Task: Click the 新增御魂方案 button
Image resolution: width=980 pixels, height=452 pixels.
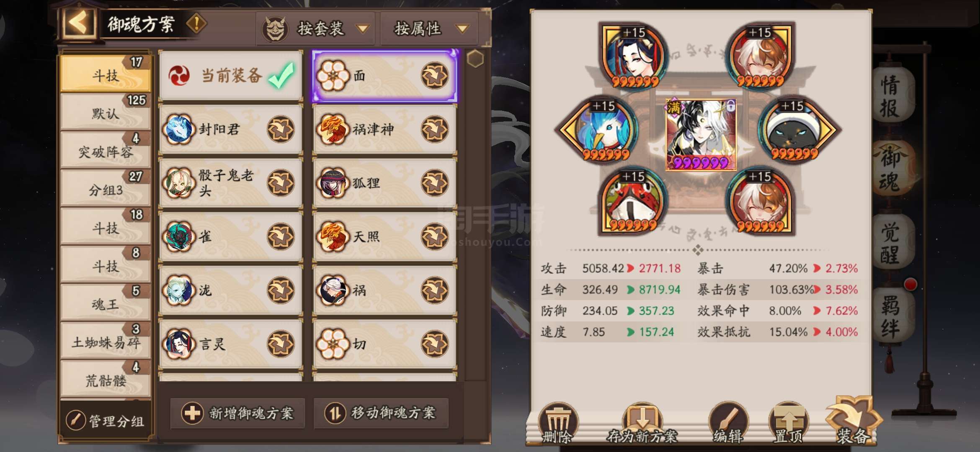Action: [237, 413]
